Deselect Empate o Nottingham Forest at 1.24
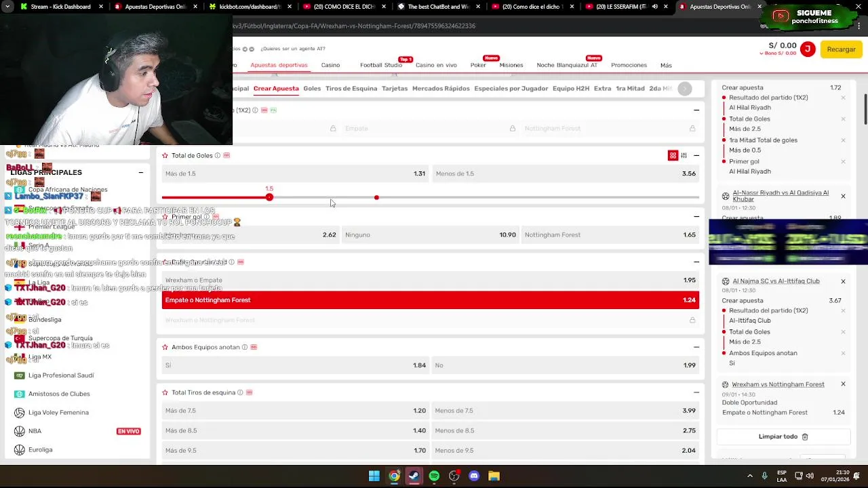This screenshot has width=868, height=488. pos(431,300)
